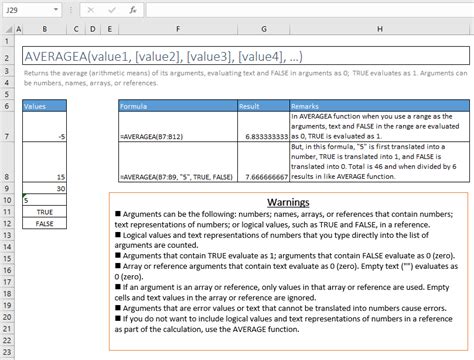This screenshot has width=474, height=360.
Task: Select column A header
Action: 19,29
